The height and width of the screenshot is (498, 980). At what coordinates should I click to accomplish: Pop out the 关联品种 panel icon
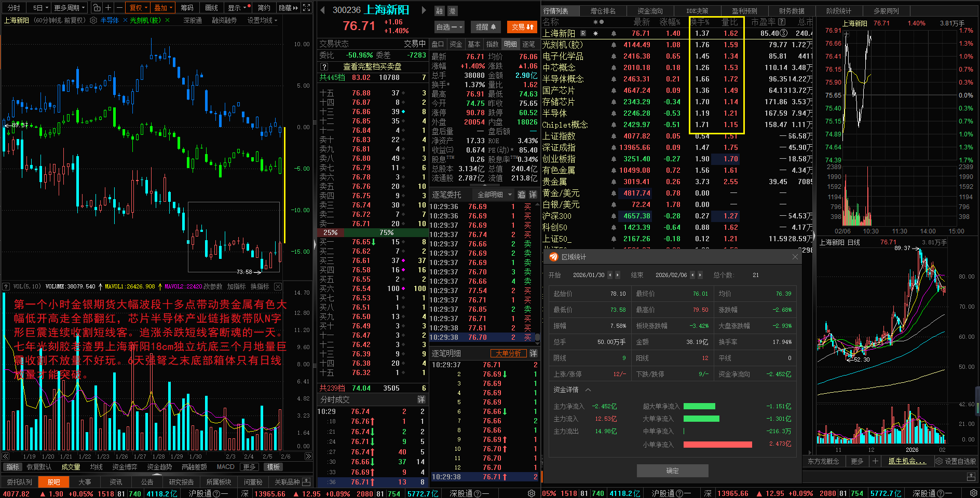(x=306, y=482)
